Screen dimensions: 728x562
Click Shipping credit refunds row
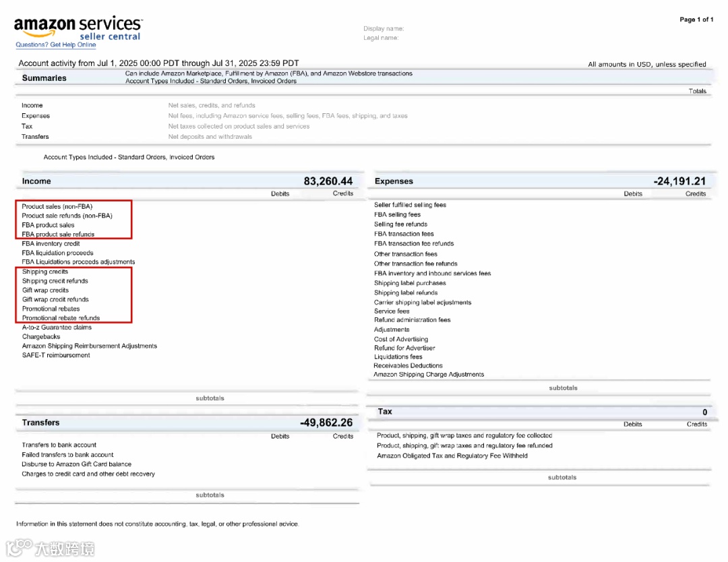coord(55,281)
